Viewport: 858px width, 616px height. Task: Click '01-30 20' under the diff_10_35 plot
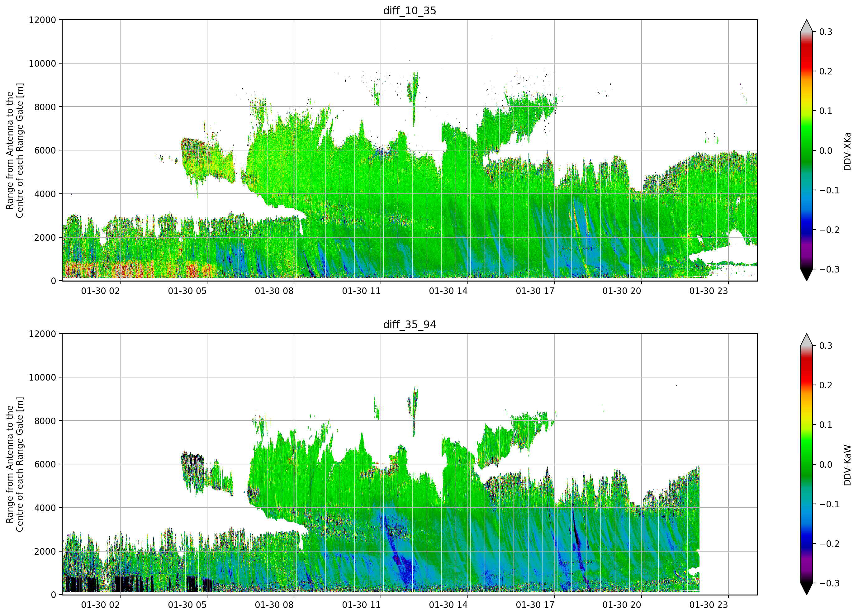(622, 291)
